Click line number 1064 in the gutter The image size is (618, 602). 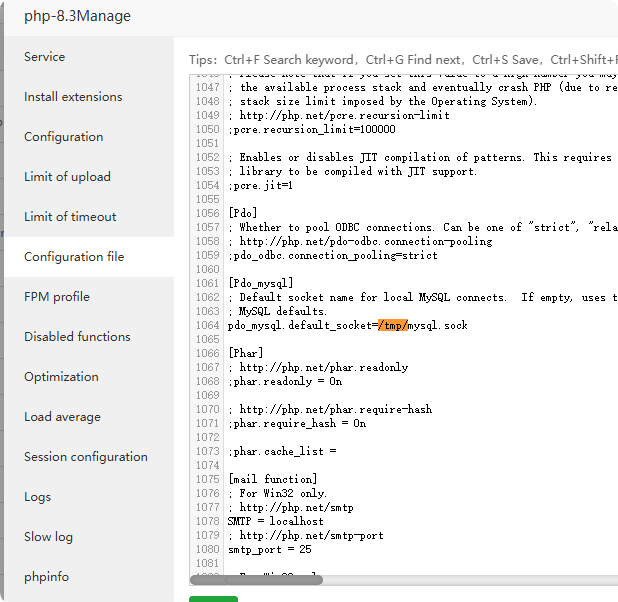pos(207,326)
